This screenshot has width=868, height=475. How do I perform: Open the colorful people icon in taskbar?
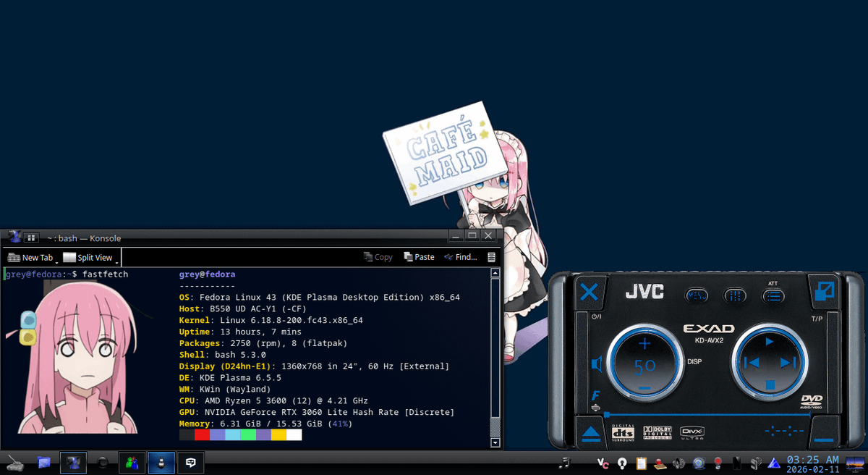click(132, 462)
